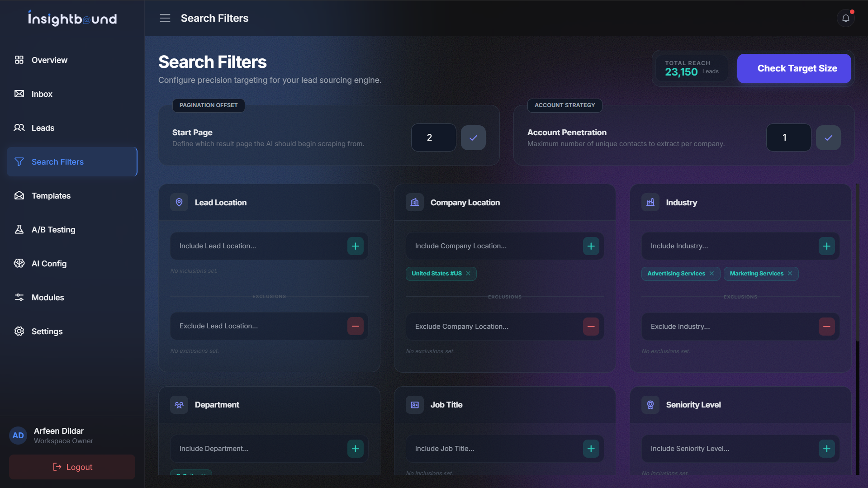Click the Insightbound logo
The width and height of the screenshot is (868, 488).
[72, 18]
